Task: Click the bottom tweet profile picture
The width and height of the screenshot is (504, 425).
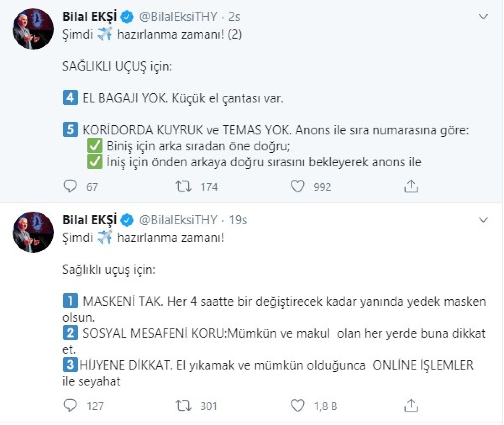Action: click(33, 232)
